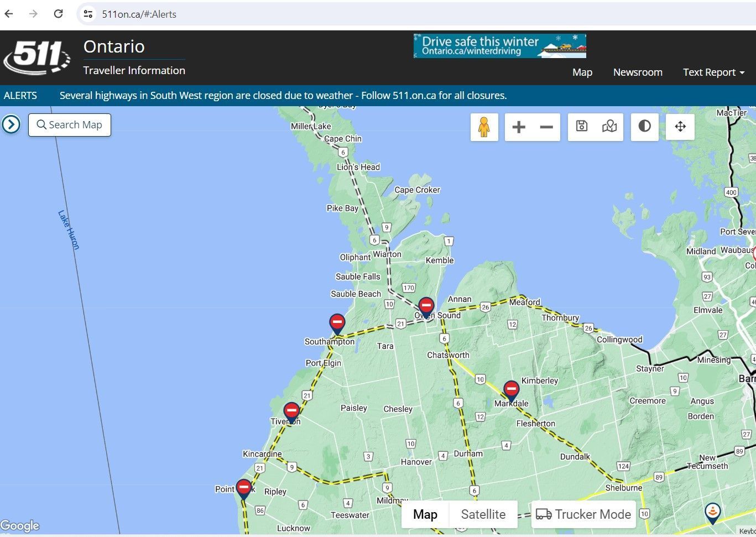The width and height of the screenshot is (756, 537).
Task: Open site settings in the address bar
Action: point(87,14)
